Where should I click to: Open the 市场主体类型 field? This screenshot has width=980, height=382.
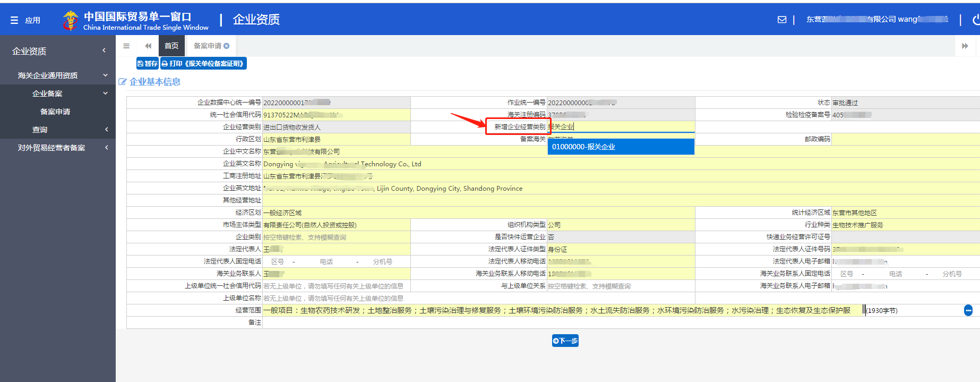336,225
